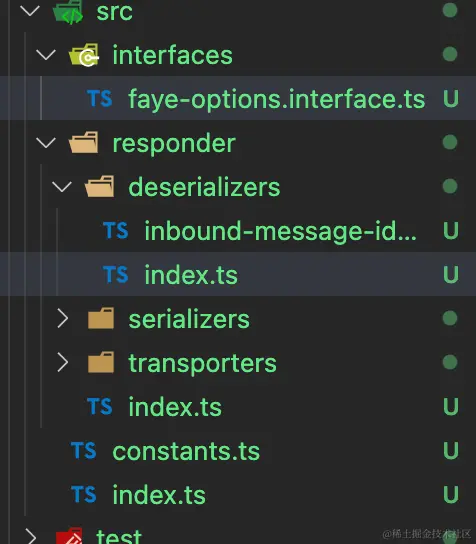This screenshot has width=476, height=544.
Task: Click the TS icon beside faye-options.interface.ts
Action: tap(100, 98)
